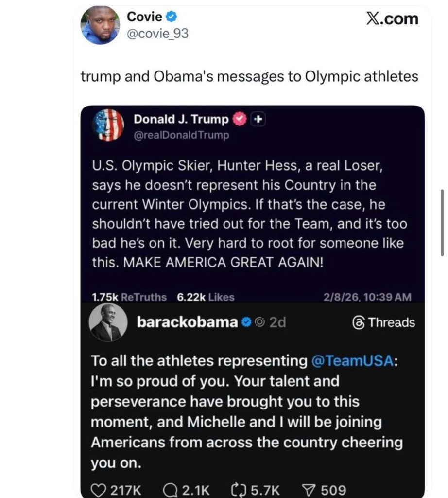Open the @realDonaldTrump handle
The height and width of the screenshot is (498, 448).
[x=181, y=135]
